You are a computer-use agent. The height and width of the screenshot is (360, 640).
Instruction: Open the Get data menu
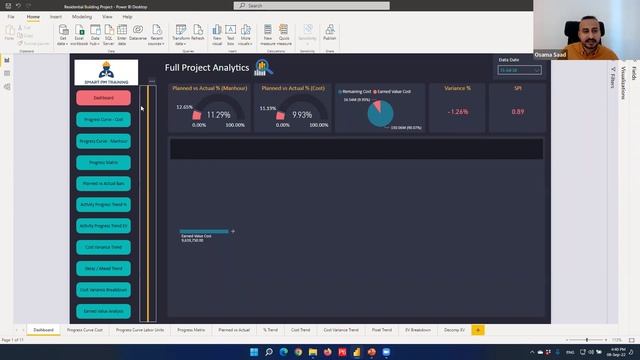tap(63, 35)
